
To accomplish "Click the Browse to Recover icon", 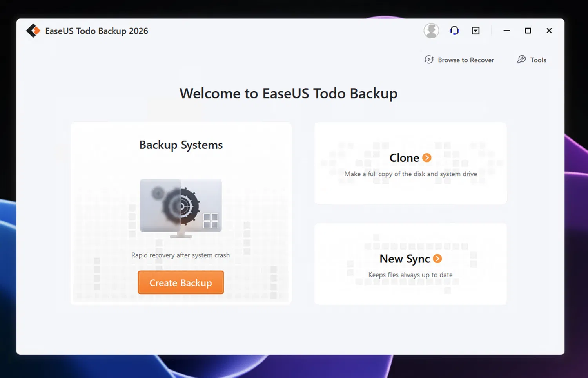I will tap(429, 60).
